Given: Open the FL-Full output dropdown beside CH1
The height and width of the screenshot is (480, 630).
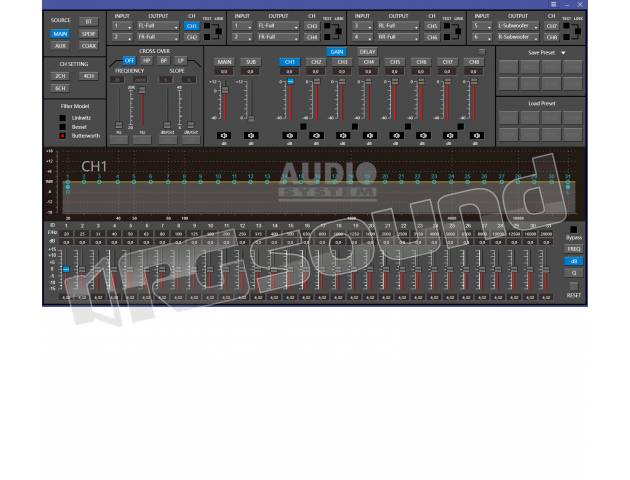Looking at the screenshot, I should click(158, 26).
